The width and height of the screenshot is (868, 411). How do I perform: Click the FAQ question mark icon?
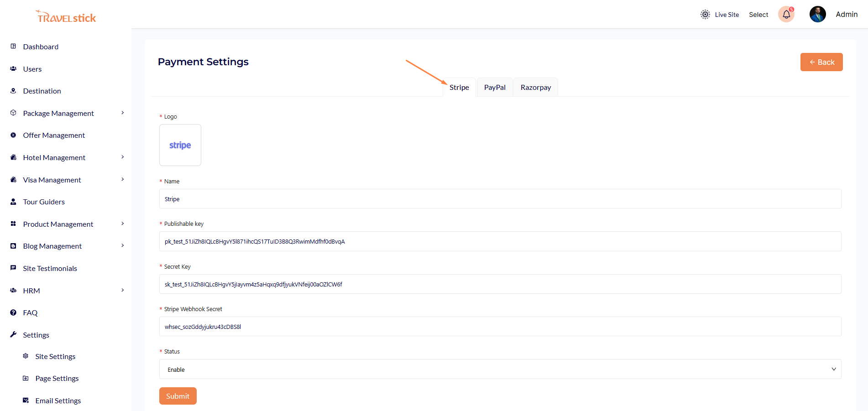pyautogui.click(x=13, y=312)
